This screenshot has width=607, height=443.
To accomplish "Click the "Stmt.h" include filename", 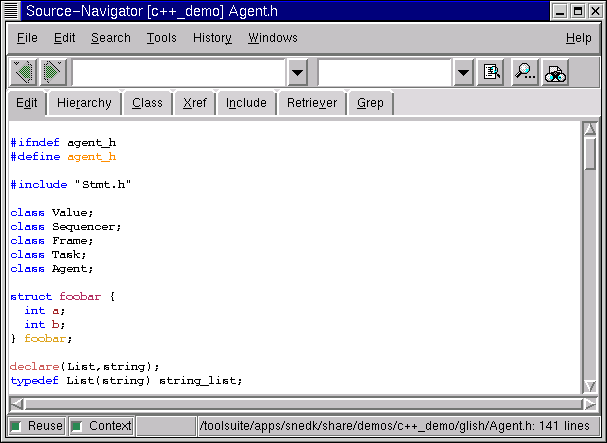I will [103, 185].
